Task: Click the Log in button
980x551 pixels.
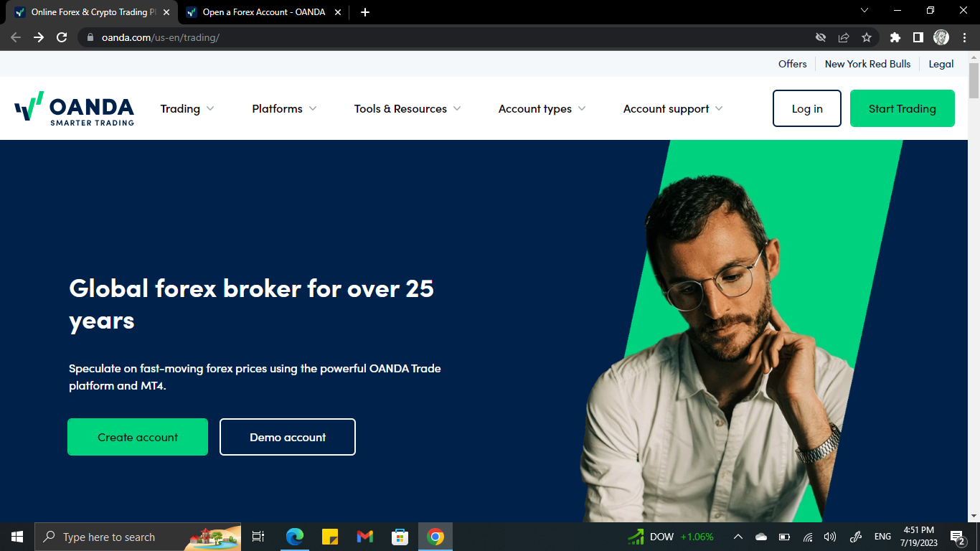Action: 807,108
